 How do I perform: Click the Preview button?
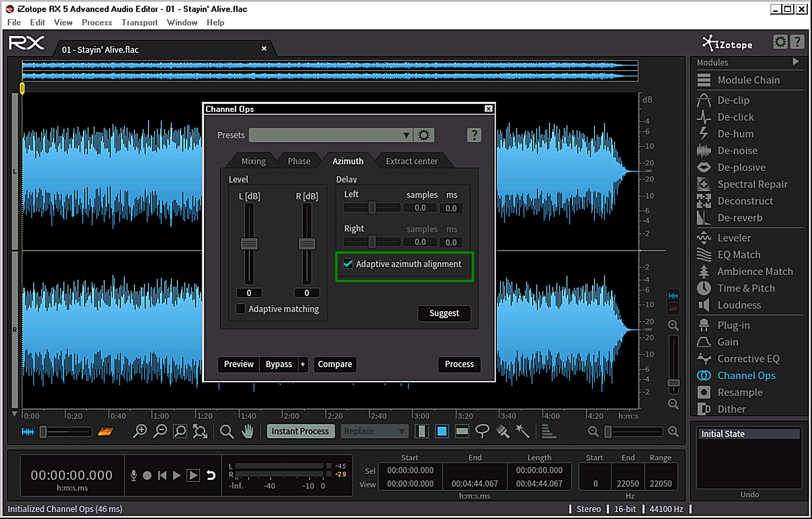point(239,364)
